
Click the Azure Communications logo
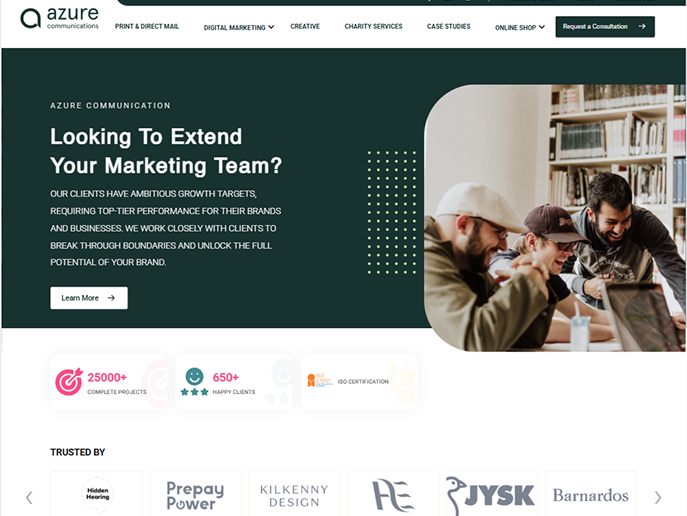60,18
